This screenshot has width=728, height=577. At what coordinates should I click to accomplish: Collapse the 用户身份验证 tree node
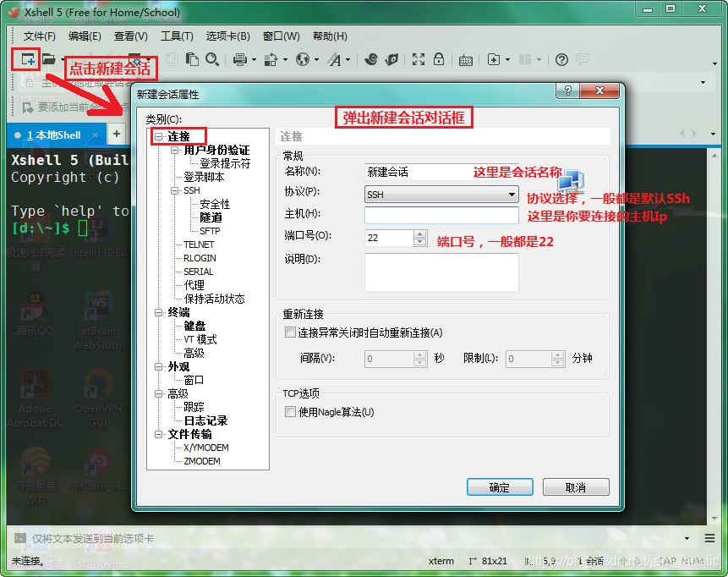coord(174,150)
